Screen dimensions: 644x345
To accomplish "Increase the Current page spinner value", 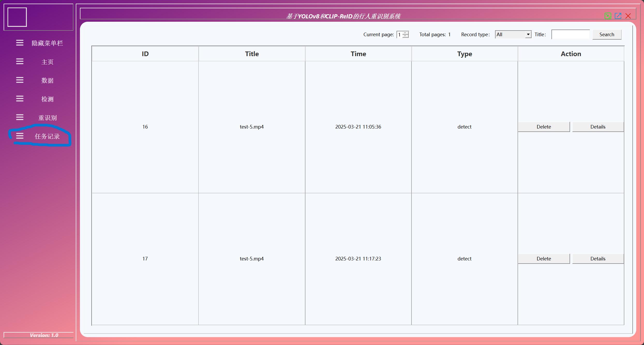I will (406, 33).
